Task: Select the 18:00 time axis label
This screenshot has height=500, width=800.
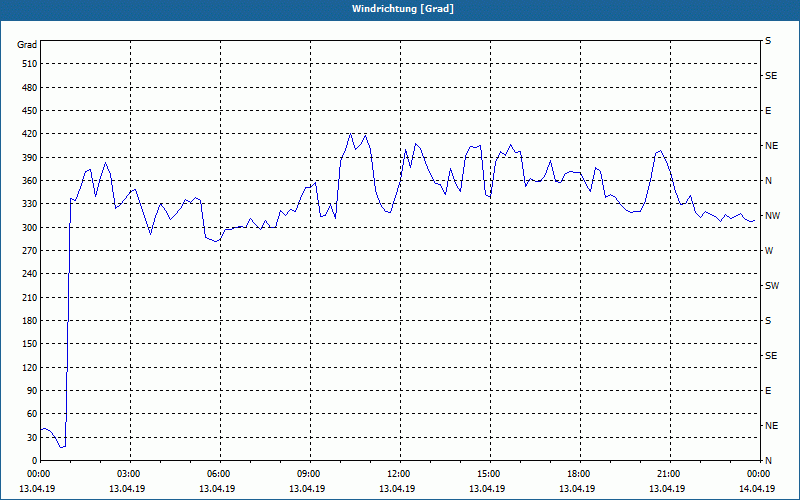Action: tap(578, 474)
